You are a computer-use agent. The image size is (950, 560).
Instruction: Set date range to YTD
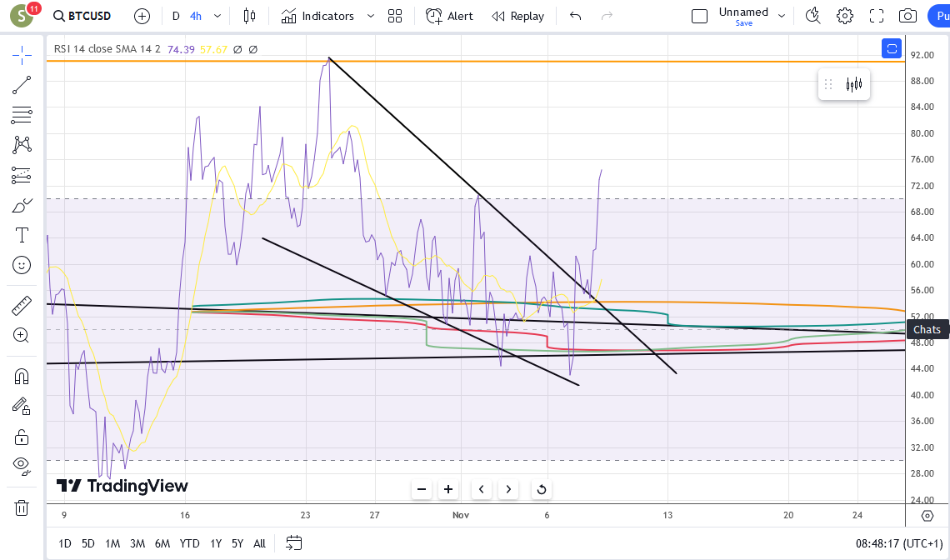[190, 543]
